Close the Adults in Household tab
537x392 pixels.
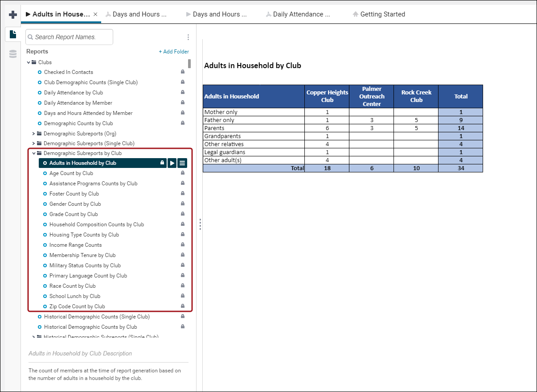(x=95, y=14)
